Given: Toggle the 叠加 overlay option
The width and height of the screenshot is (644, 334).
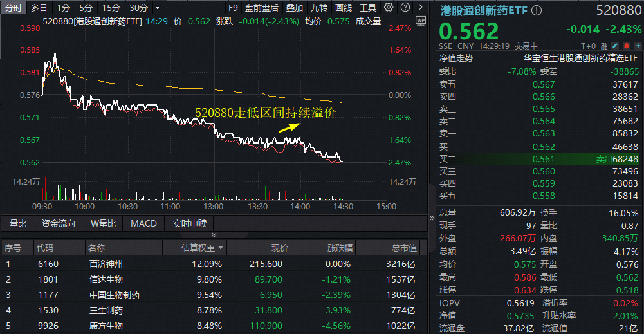Looking at the screenshot, I should 295,8.
